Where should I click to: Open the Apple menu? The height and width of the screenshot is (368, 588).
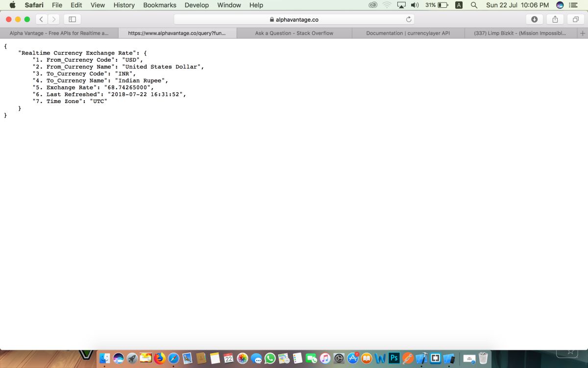click(x=12, y=5)
